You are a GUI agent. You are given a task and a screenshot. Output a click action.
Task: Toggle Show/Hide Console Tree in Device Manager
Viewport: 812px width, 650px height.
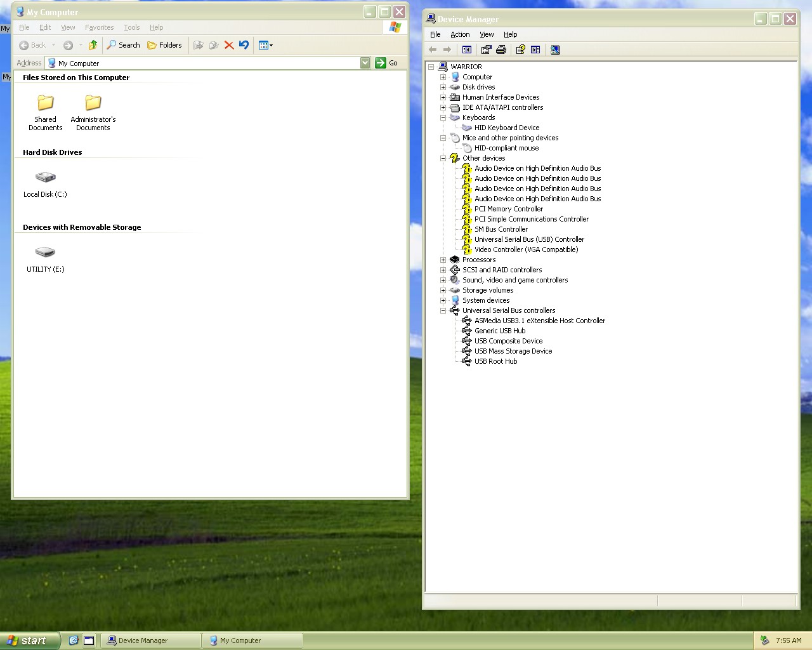pos(467,50)
